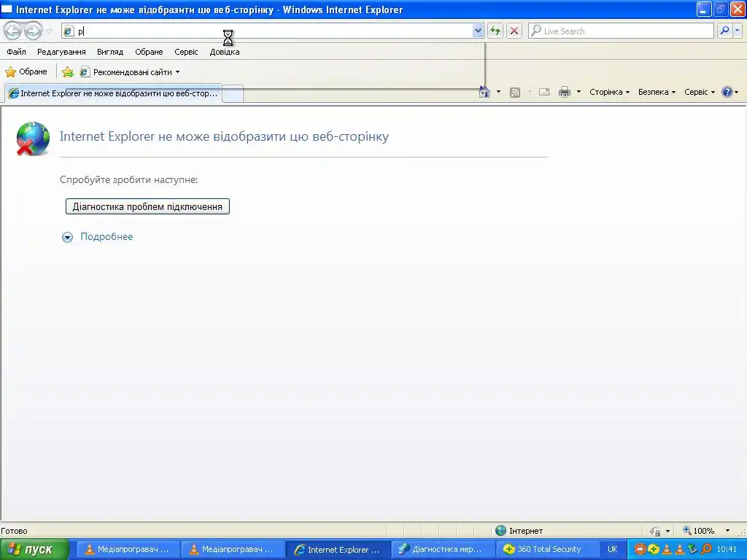Viewport: 747px width, 560px height.
Task: Open the Сервіс menu in menu bar
Action: 186,52
